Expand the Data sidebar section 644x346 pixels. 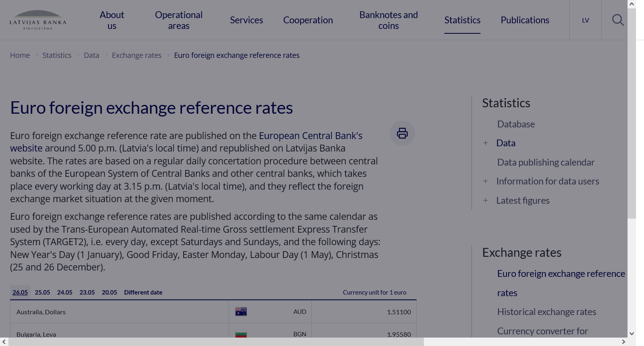[485, 143]
